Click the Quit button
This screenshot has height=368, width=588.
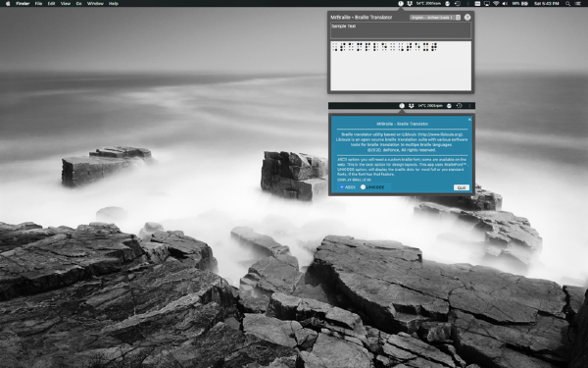462,187
